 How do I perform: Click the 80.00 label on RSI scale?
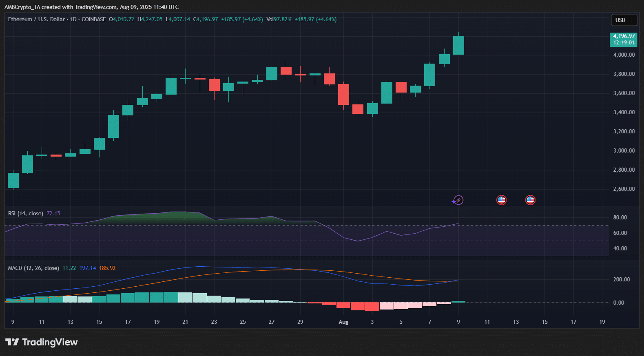[x=620, y=218]
